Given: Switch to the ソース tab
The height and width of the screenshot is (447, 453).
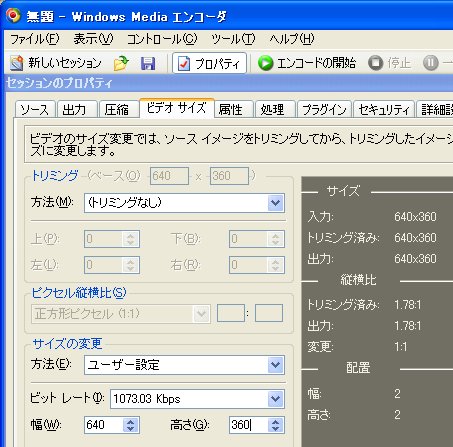Looking at the screenshot, I should [x=35, y=109].
